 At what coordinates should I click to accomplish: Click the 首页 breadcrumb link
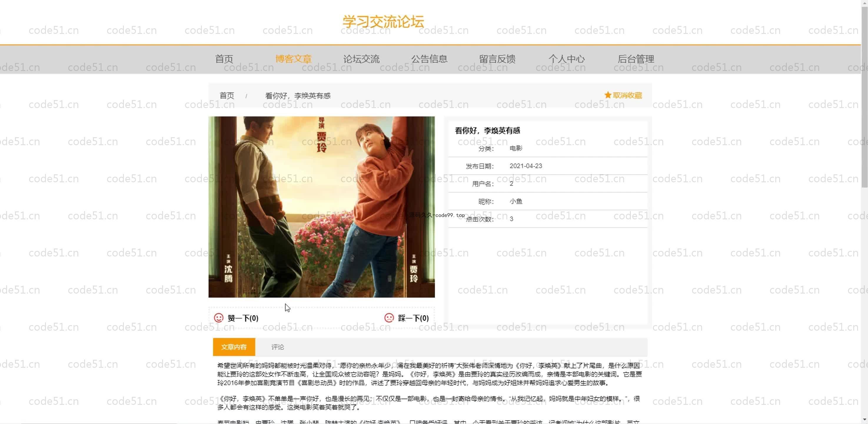(227, 96)
